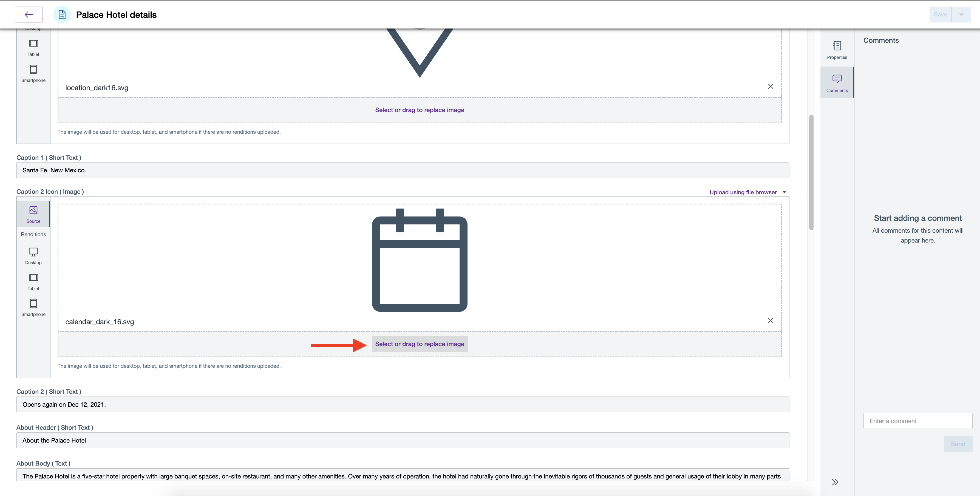Switch to the Renditions tab
The width and height of the screenshot is (980, 496).
tap(33, 234)
